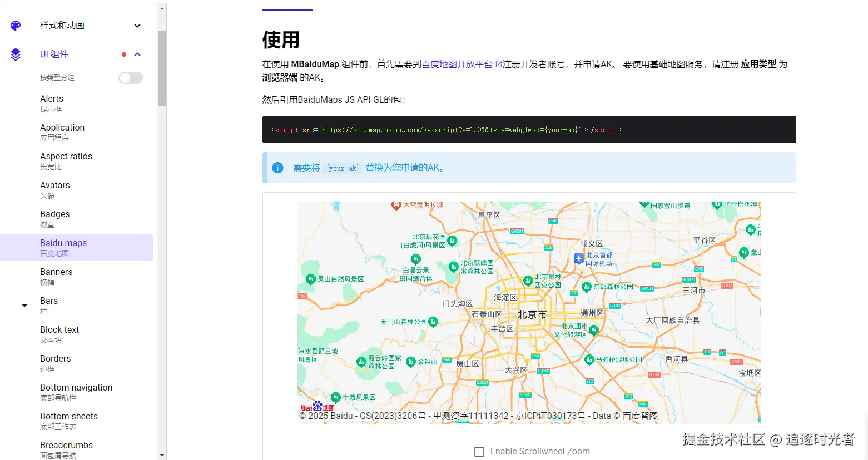Click the 国家登山步道 marker
This screenshot has width=868, height=460.
(644, 204)
